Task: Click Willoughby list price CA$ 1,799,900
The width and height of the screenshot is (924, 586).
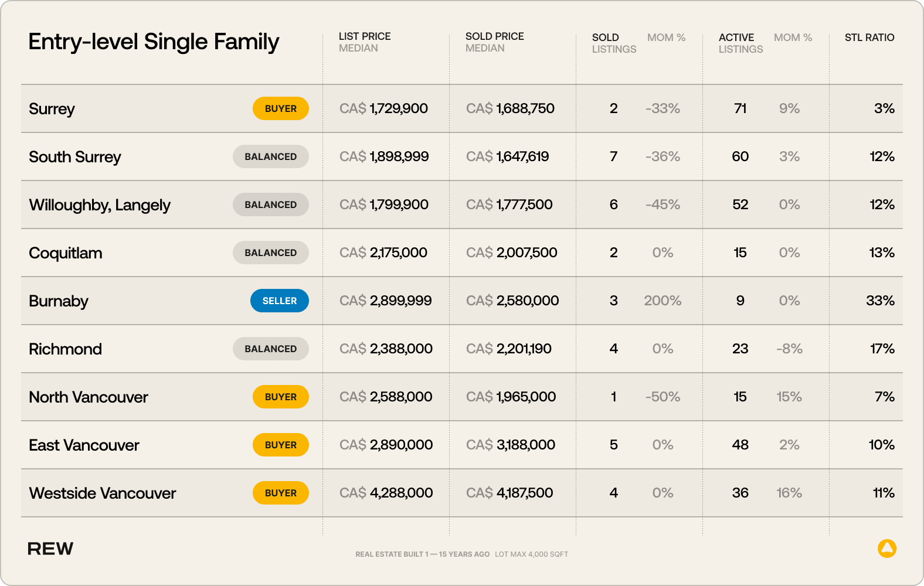Action: [x=384, y=205]
